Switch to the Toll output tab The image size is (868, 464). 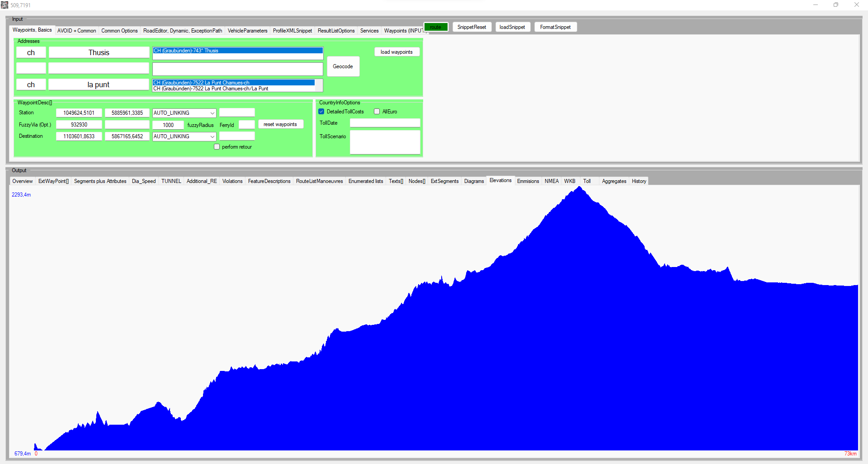point(587,181)
